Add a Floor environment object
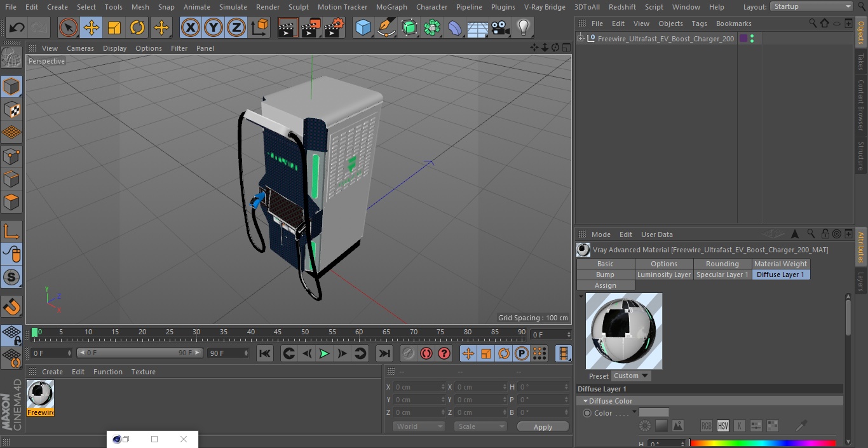868x448 pixels. 478,28
